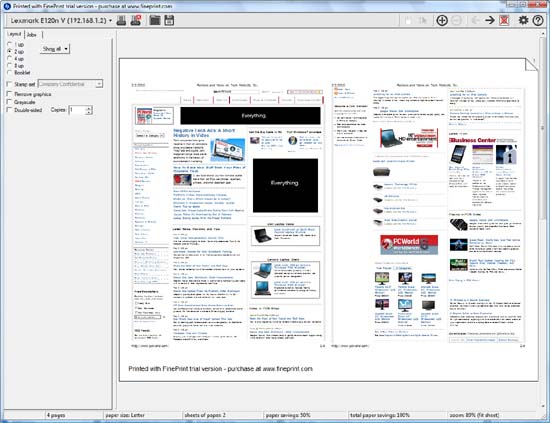550x423 pixels.
Task: Click '4 pages' in the status bar
Action: tap(56, 415)
